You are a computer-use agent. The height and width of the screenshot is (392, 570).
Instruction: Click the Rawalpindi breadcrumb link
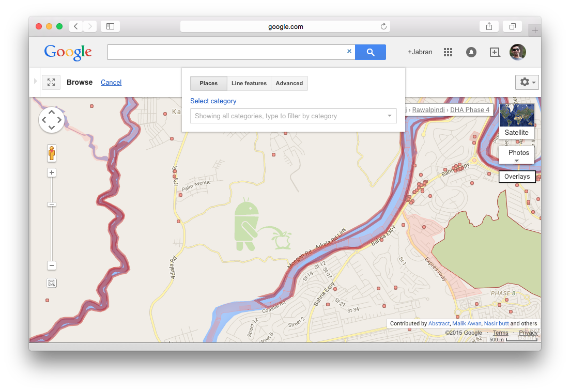pyautogui.click(x=428, y=109)
